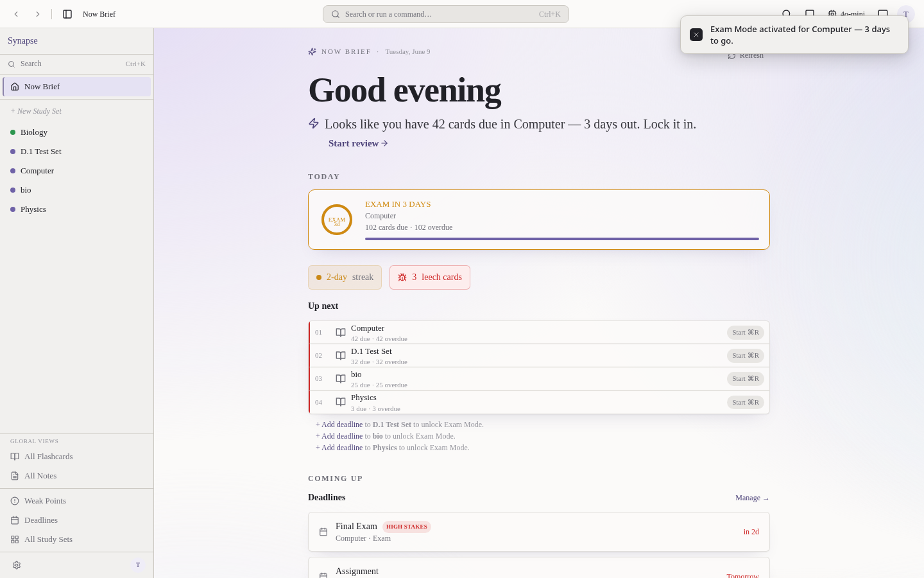This screenshot has width=924, height=578.
Task: Click '102 cards due · 102 overdue' text
Action: pos(409,227)
